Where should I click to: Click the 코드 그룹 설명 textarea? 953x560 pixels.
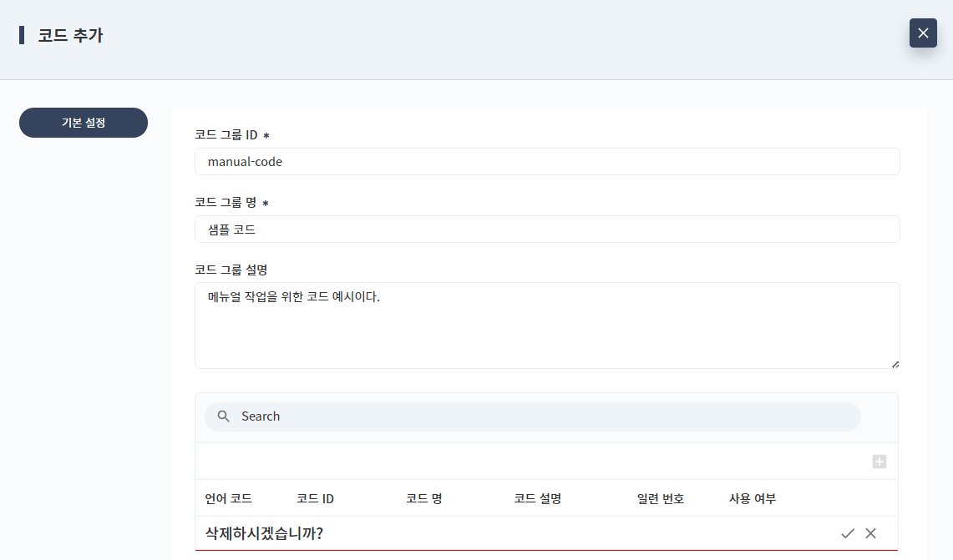point(547,325)
